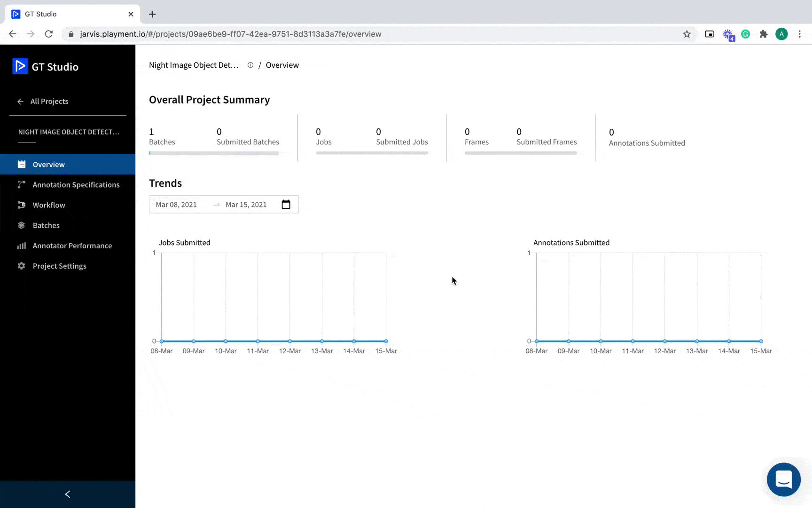This screenshot has width=812, height=508.
Task: Click the Overview breadcrumb
Action: click(x=282, y=65)
